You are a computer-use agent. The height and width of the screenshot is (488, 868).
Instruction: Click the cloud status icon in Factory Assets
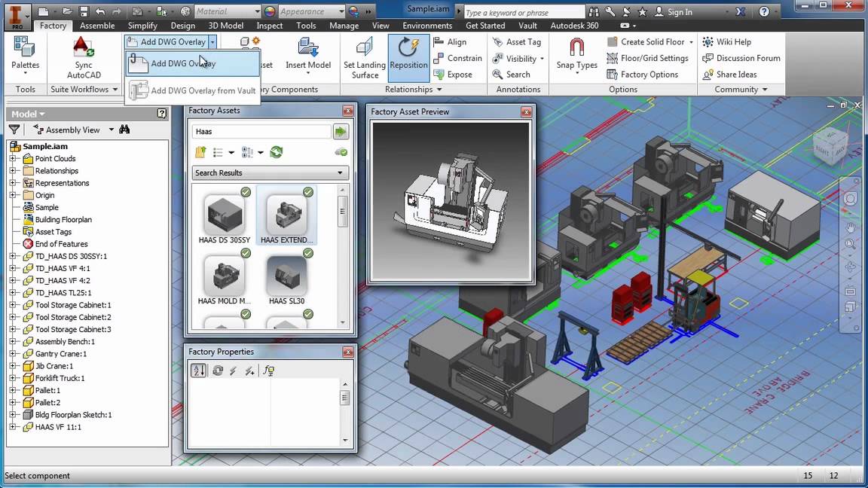pyautogui.click(x=341, y=152)
